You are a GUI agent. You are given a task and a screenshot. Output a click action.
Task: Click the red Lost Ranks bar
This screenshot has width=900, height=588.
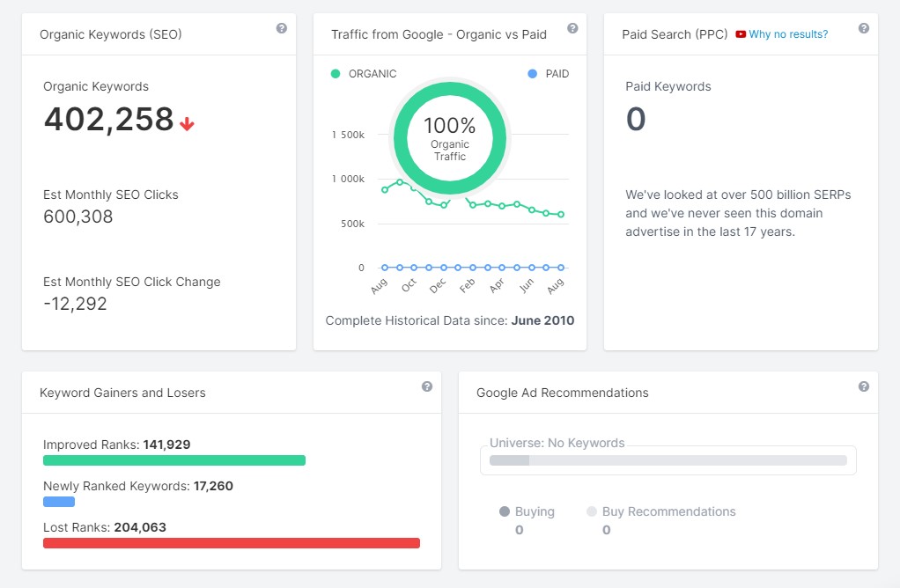click(232, 543)
